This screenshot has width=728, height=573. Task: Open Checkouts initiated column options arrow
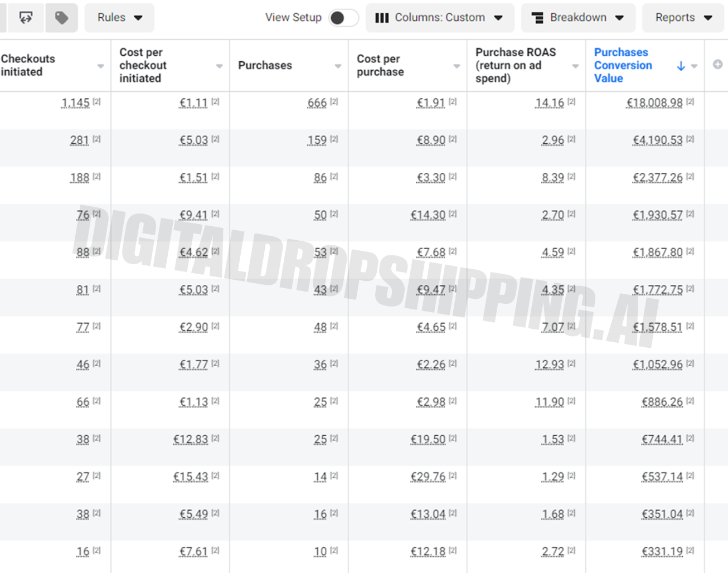point(101,66)
